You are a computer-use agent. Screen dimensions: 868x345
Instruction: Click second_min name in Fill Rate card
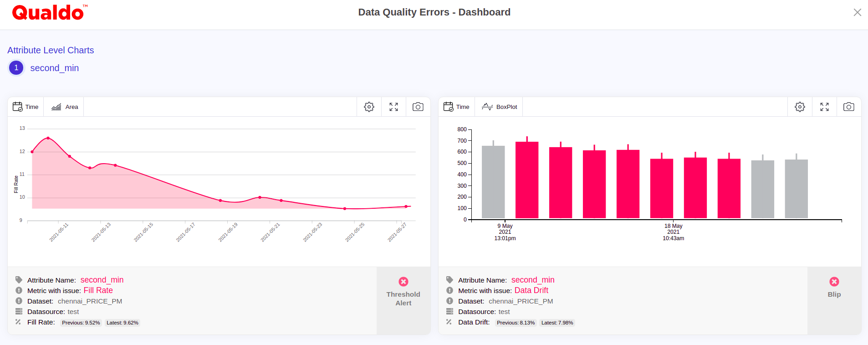(x=102, y=280)
